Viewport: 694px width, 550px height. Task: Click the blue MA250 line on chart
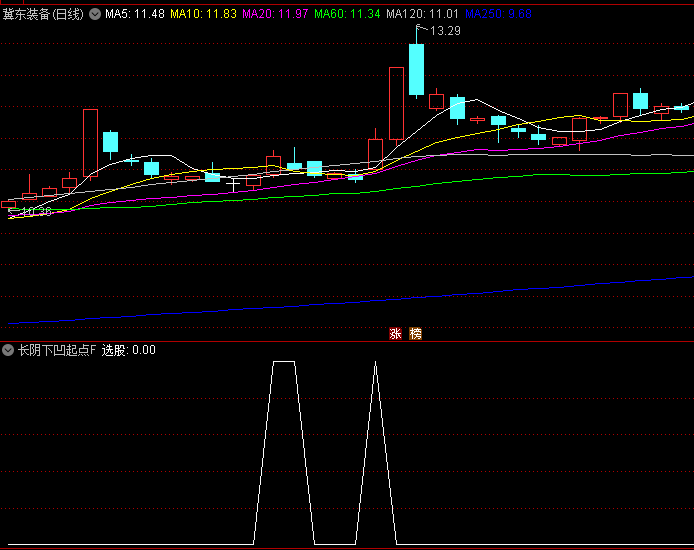pos(400,299)
